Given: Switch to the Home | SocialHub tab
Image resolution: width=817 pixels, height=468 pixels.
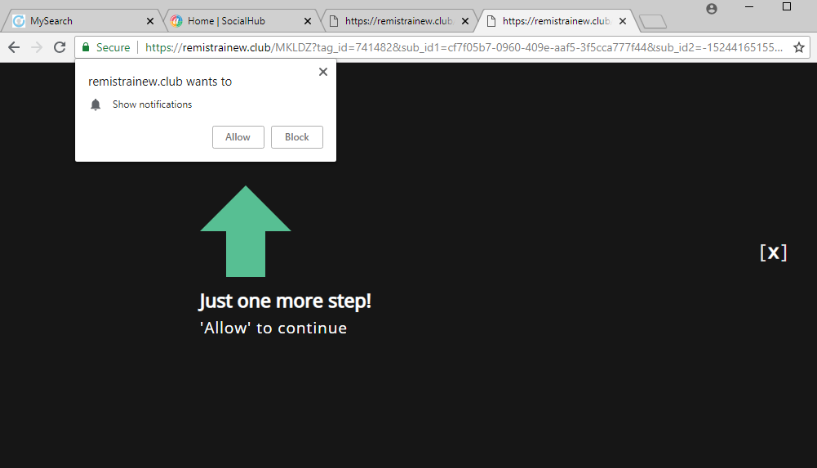Looking at the screenshot, I should (x=241, y=21).
